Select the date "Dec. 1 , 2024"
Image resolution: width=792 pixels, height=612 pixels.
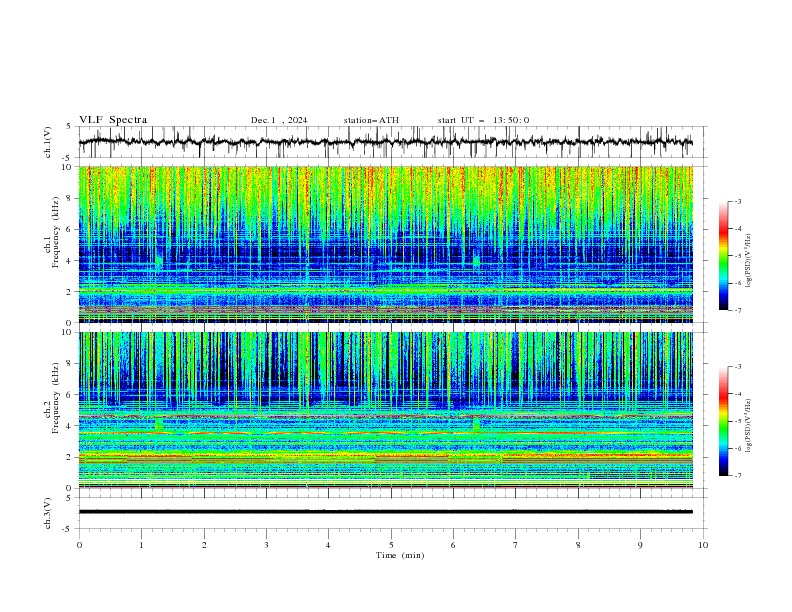(x=279, y=120)
